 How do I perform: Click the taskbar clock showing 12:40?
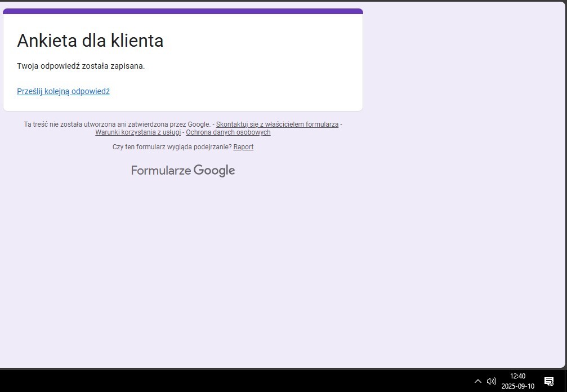(x=517, y=376)
